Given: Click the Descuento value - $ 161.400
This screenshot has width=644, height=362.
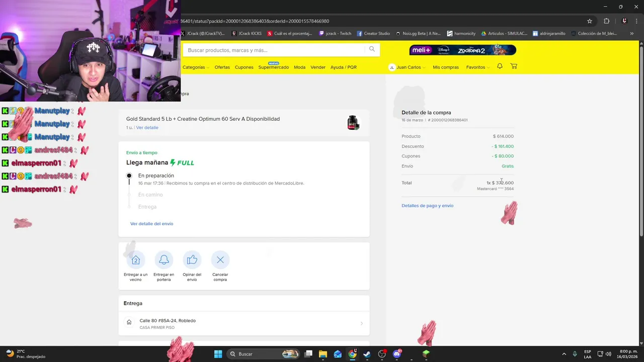Looking at the screenshot, I should pos(503,146).
